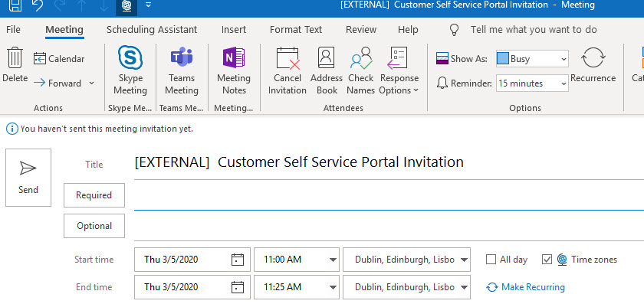
Task: Click the Delete trash can icon
Action: [15, 57]
